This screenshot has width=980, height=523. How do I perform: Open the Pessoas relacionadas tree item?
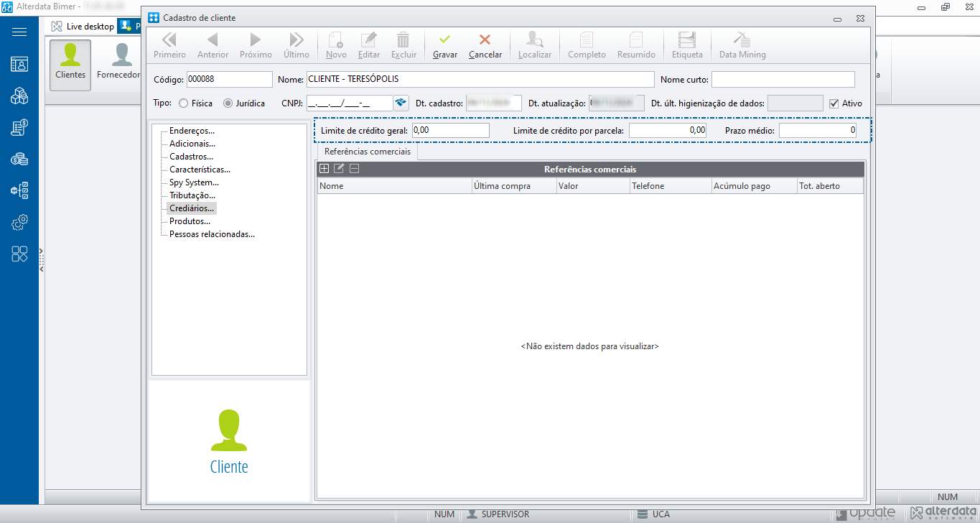(x=212, y=234)
